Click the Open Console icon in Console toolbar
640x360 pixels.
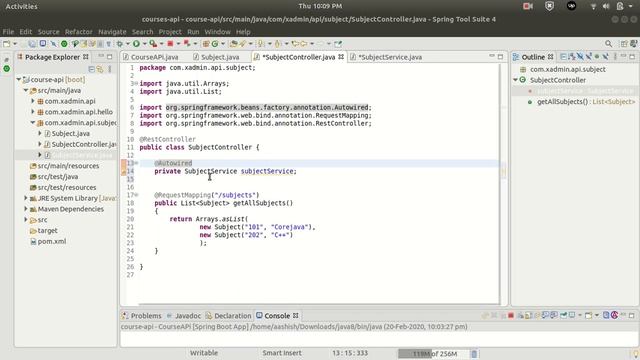(x=588, y=316)
